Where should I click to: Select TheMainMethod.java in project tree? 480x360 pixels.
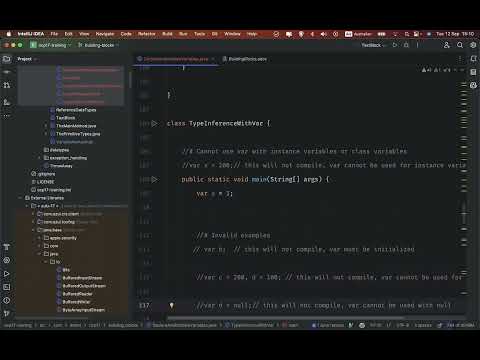click(76, 126)
